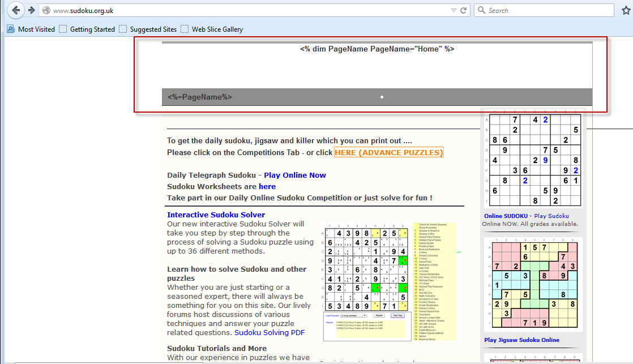Click the colored jigsaw sudoku thumbnail

(533, 284)
